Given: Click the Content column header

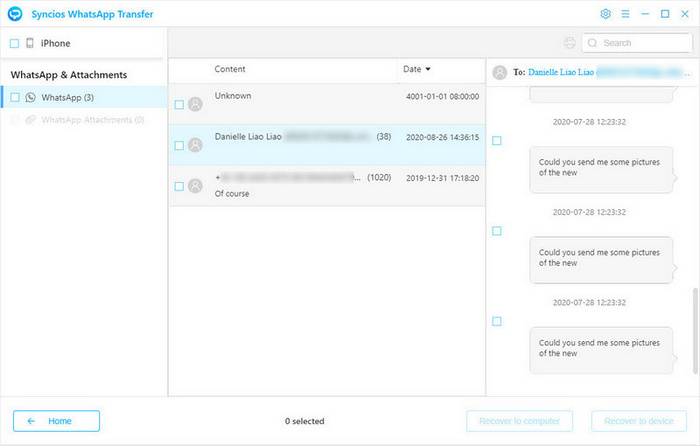Looking at the screenshot, I should [x=229, y=69].
